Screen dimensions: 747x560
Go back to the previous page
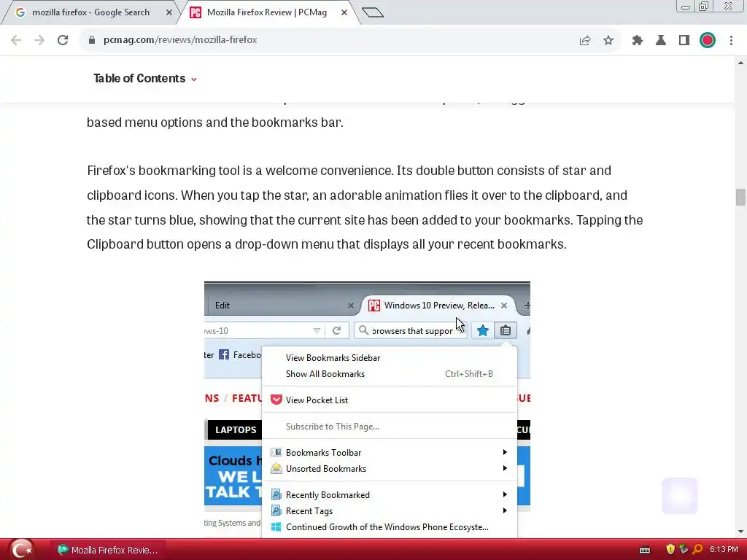coord(16,40)
